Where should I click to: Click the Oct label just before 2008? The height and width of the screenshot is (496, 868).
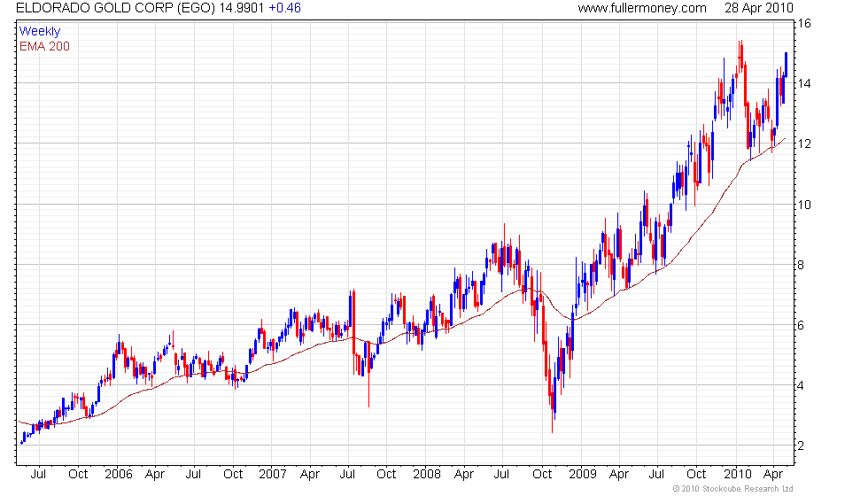386,475
